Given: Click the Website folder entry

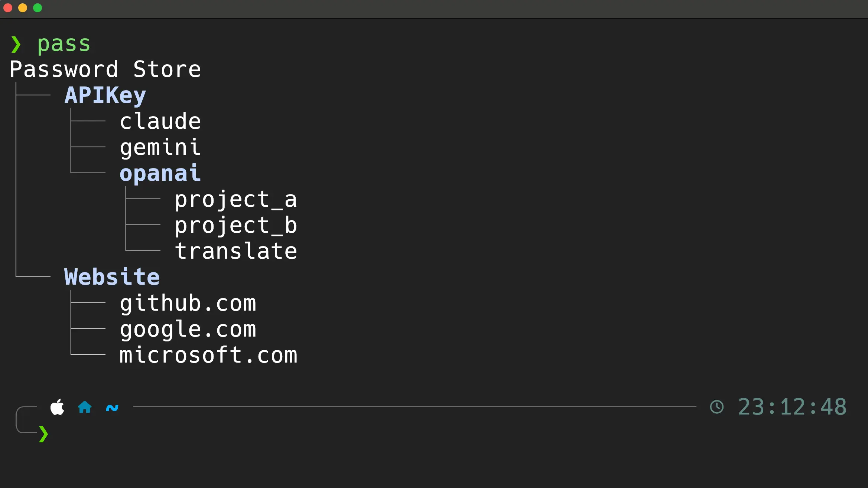Looking at the screenshot, I should tap(112, 277).
